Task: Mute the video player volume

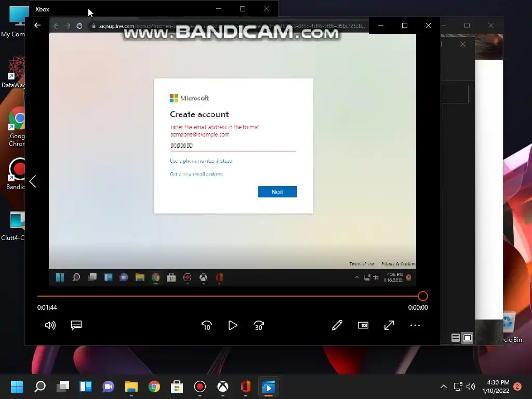Action: (x=50, y=325)
